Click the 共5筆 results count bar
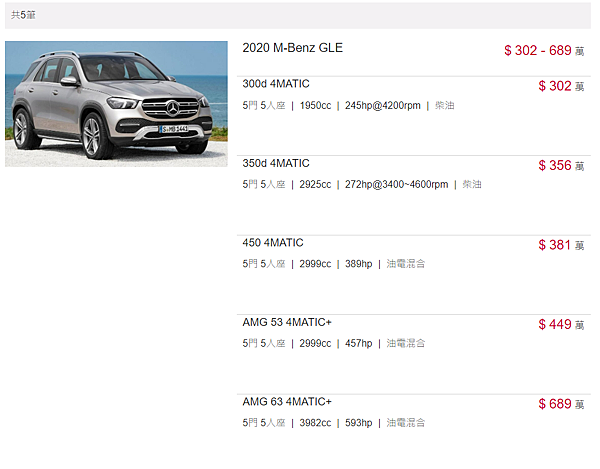600x469 pixels. [x=298, y=15]
